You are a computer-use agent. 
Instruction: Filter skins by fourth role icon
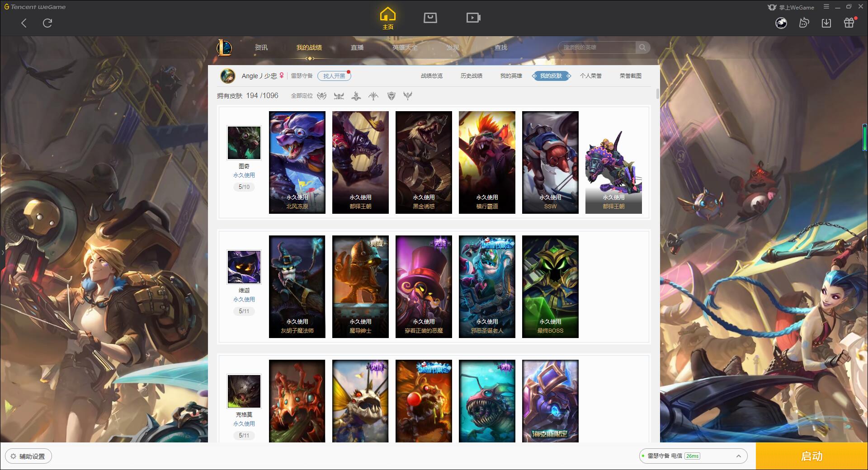[x=373, y=96]
